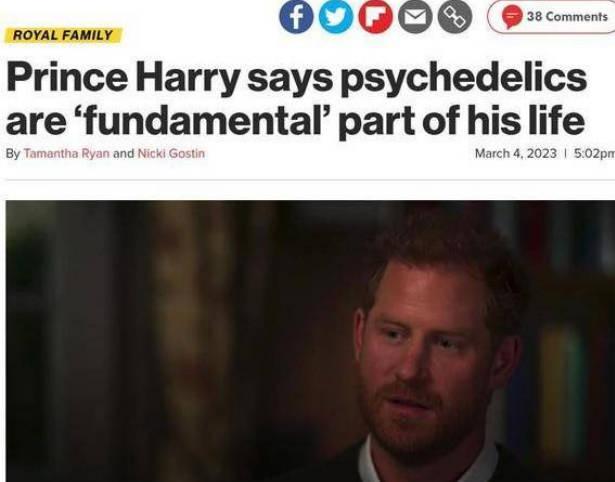Click the '38 Comments' count text

[567, 16]
